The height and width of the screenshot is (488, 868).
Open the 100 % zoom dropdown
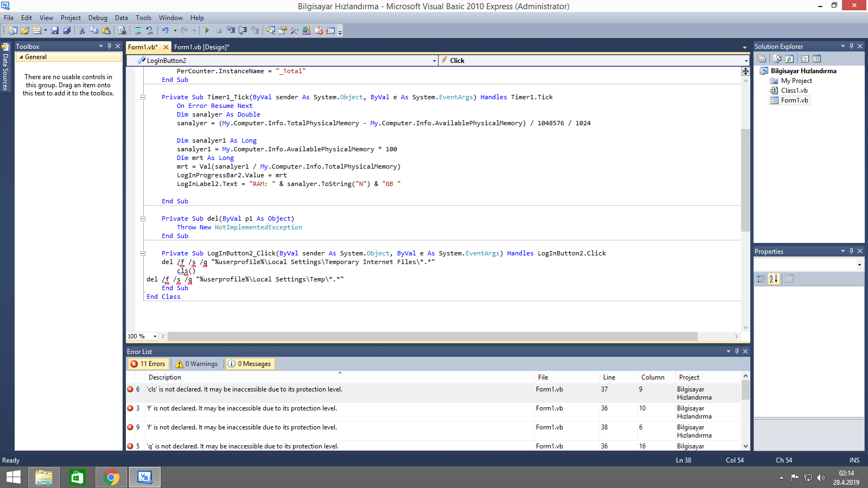155,337
